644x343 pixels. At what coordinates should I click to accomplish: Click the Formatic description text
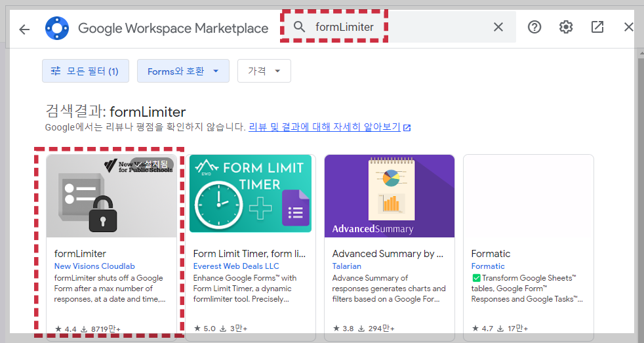[527, 289]
